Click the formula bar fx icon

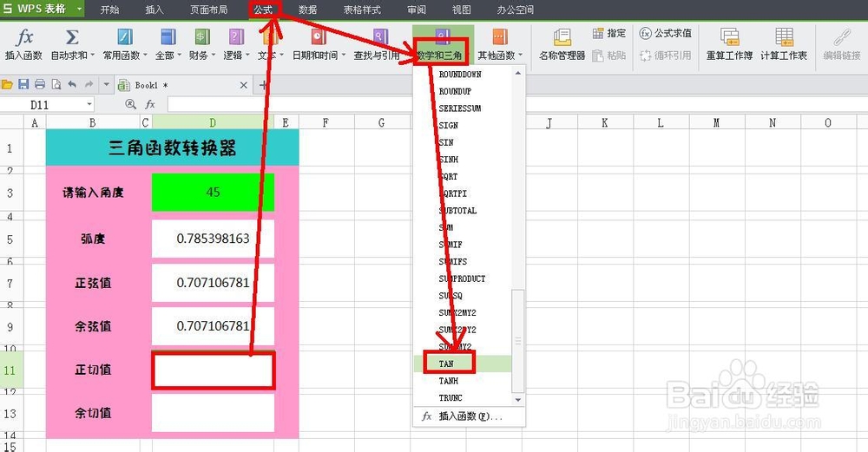click(x=150, y=104)
